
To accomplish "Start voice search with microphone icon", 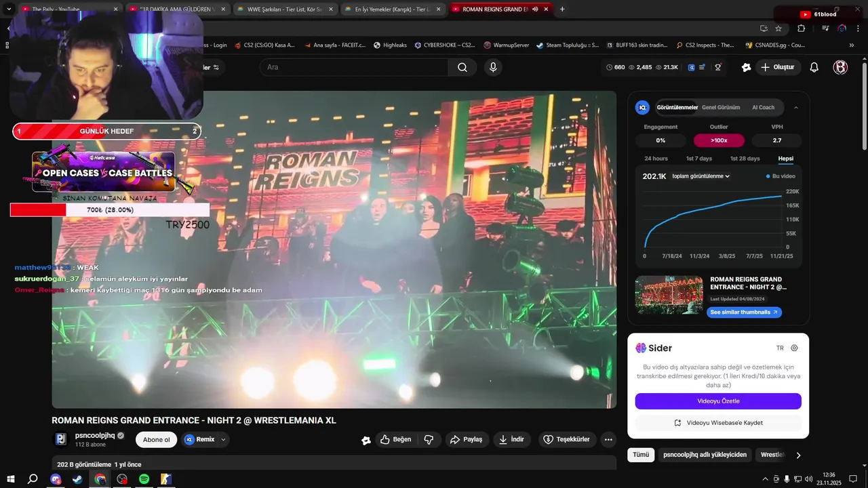I will [x=493, y=67].
